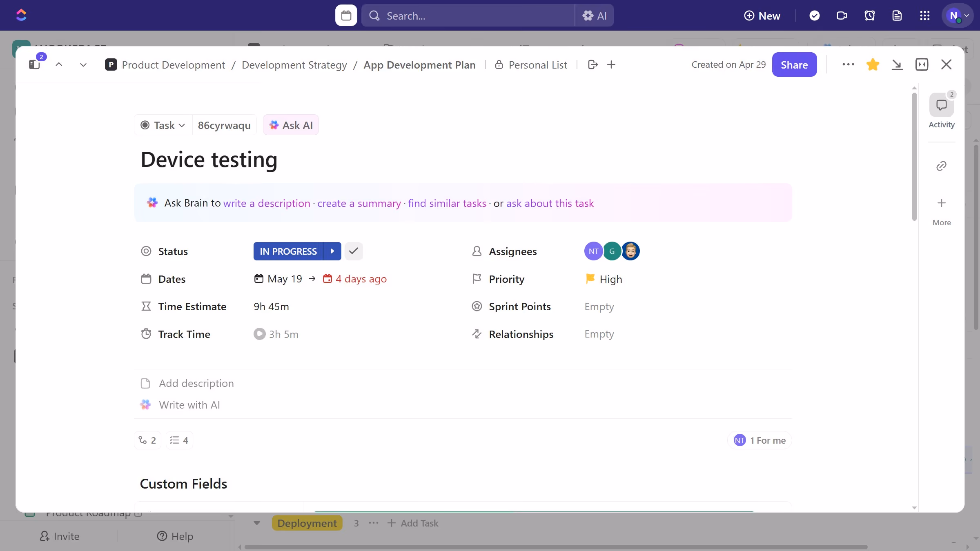Change the May 19 start date
Viewport: 980px width, 551px height.
pos(278,279)
